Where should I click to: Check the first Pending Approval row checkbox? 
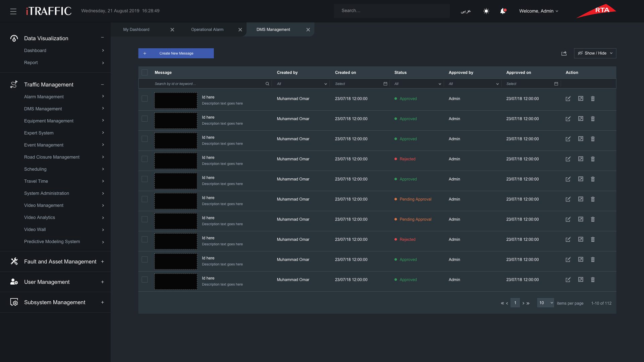pyautogui.click(x=145, y=199)
